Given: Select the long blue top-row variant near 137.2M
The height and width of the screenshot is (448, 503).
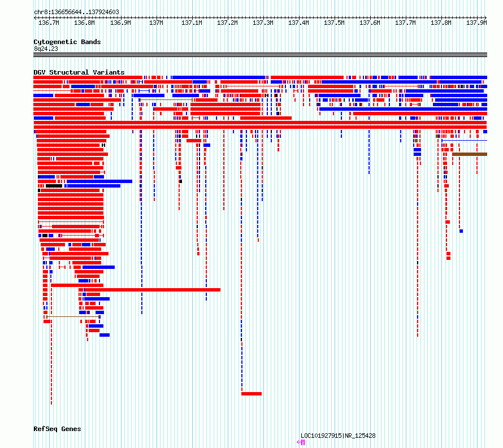Looking at the screenshot, I should (x=219, y=77).
